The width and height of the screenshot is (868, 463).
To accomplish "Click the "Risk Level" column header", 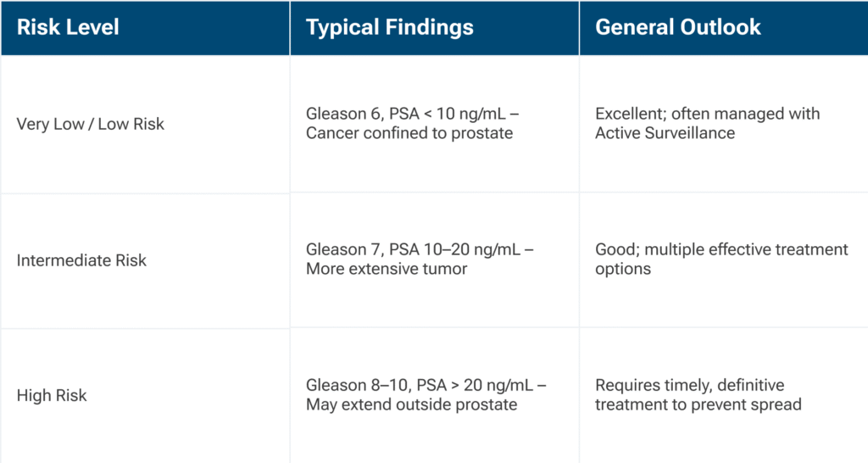I will pyautogui.click(x=68, y=27).
